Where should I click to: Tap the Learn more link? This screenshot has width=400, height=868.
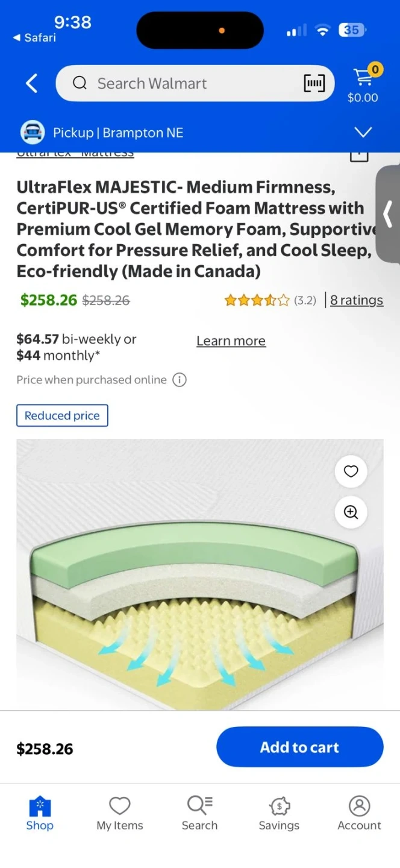click(231, 341)
